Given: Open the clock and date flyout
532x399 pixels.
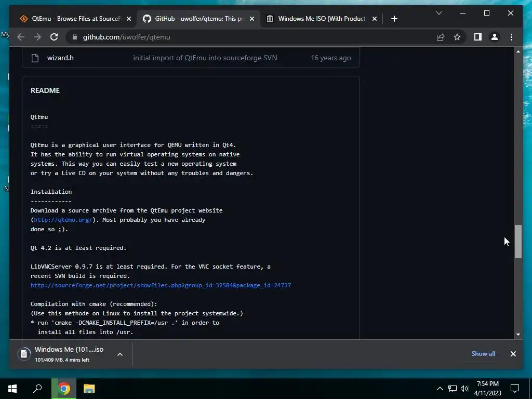Looking at the screenshot, I should 487,389.
